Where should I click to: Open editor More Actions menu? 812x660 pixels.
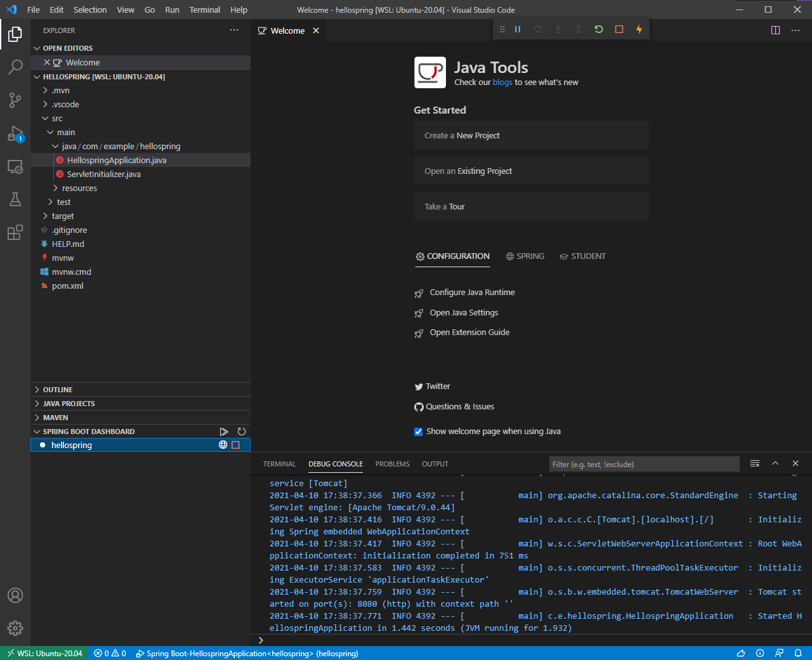[796, 30]
